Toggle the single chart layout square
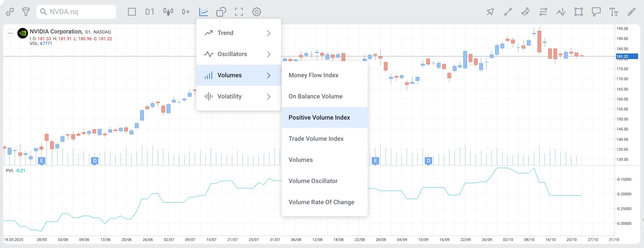644x248 pixels. click(132, 12)
